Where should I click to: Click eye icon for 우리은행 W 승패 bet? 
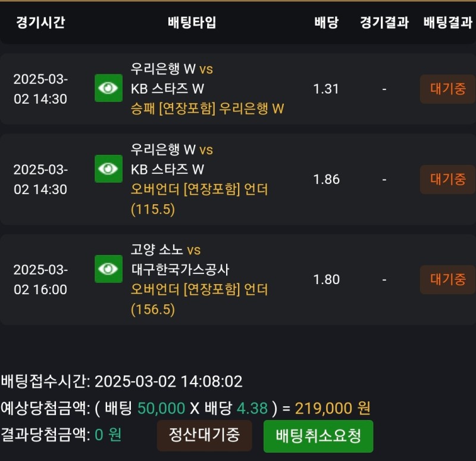coord(108,88)
